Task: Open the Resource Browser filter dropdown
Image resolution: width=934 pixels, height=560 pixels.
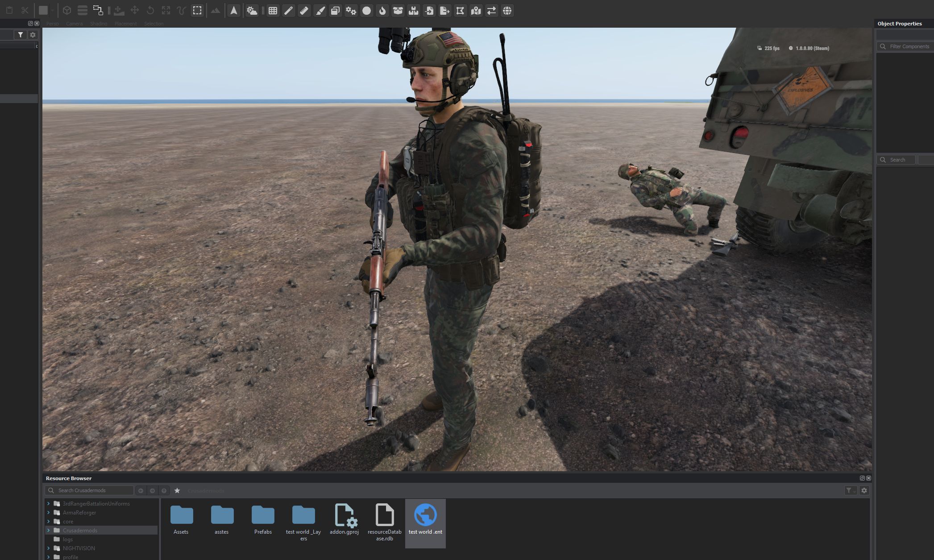Action: [851, 490]
